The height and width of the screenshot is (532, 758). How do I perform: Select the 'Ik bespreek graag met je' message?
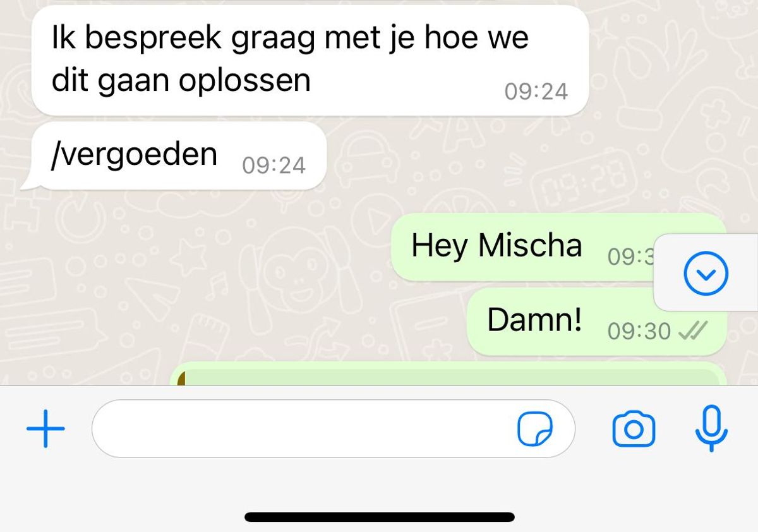[x=310, y=60]
